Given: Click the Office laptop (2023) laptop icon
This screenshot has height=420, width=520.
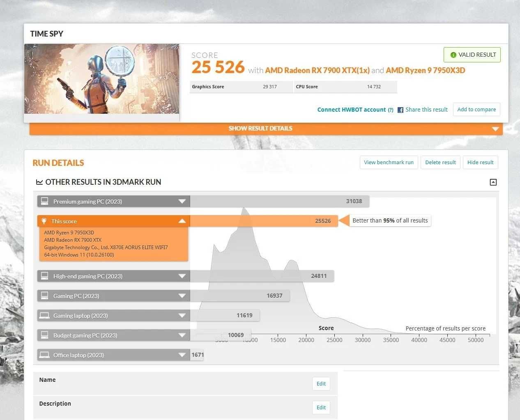Looking at the screenshot, I should 44,355.
